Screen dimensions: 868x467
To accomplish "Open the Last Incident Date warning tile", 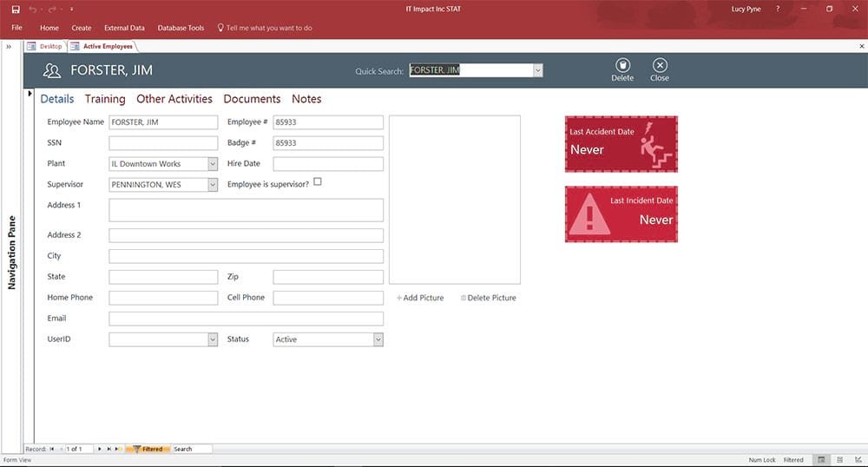I will coord(621,214).
